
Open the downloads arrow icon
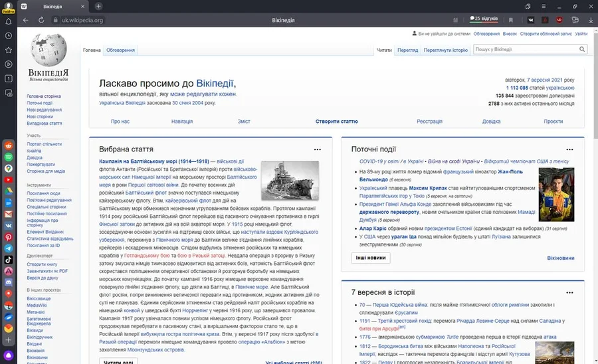(591, 20)
